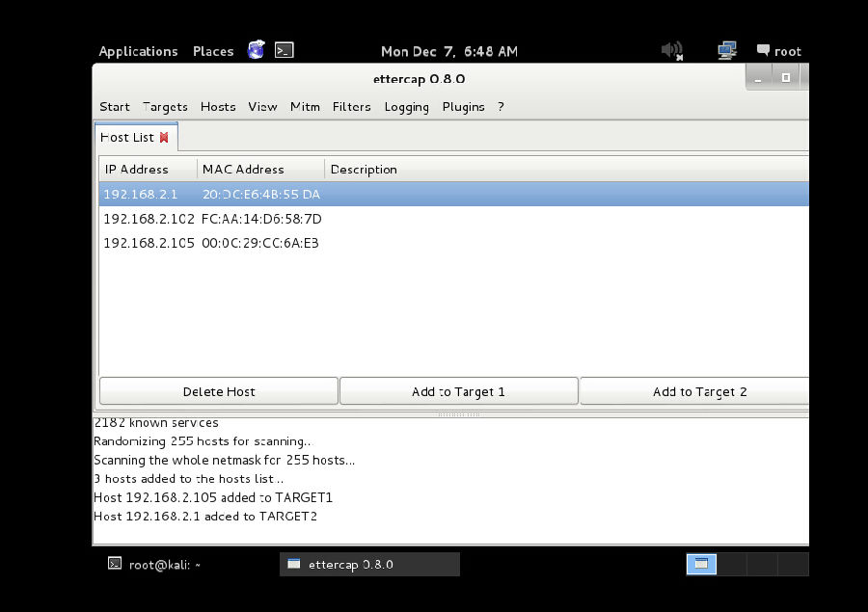
Task: Sort hosts by IP Address column
Action: 148,170
